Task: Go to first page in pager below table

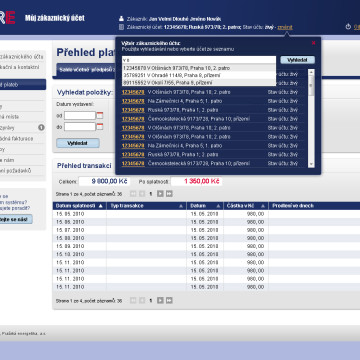Action: [x=133, y=300]
